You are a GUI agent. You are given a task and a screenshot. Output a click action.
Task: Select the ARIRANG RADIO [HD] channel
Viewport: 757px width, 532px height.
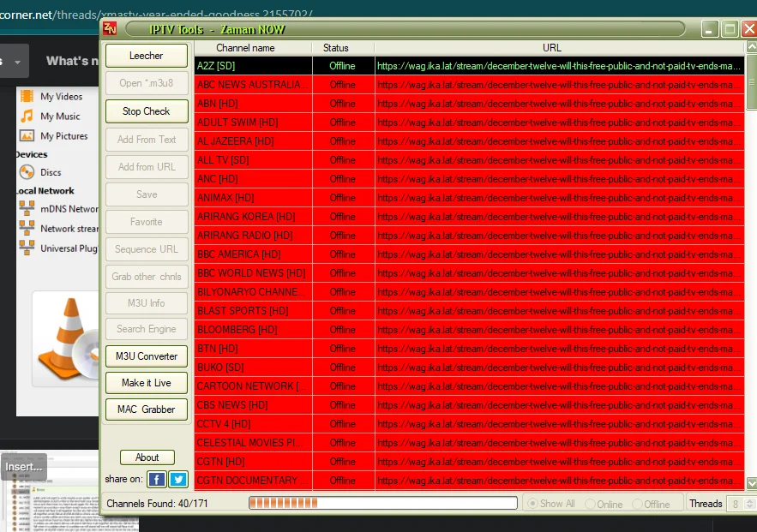[x=469, y=236]
